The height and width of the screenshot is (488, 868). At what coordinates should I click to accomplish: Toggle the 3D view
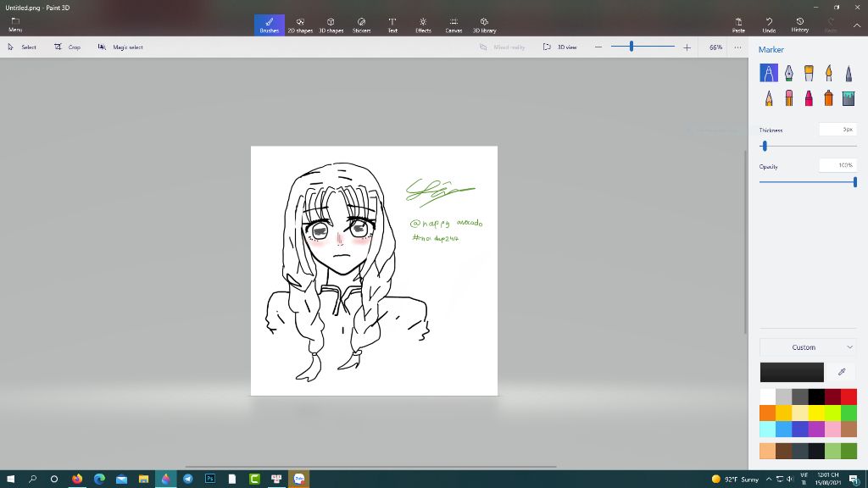pyautogui.click(x=560, y=47)
